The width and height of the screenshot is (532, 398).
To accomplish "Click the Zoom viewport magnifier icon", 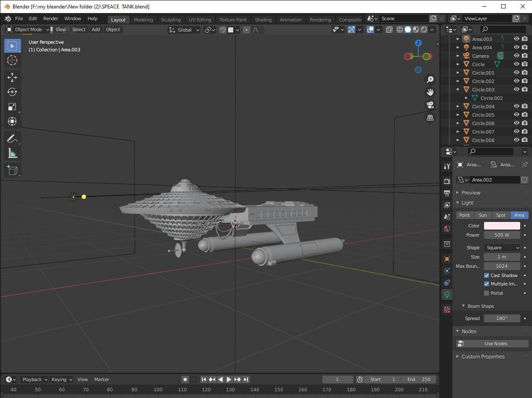I will 430,80.
